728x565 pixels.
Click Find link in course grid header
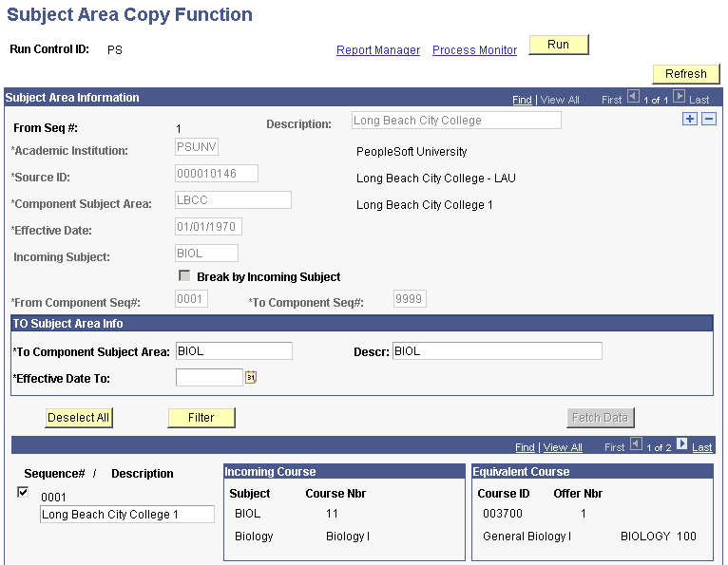(525, 447)
